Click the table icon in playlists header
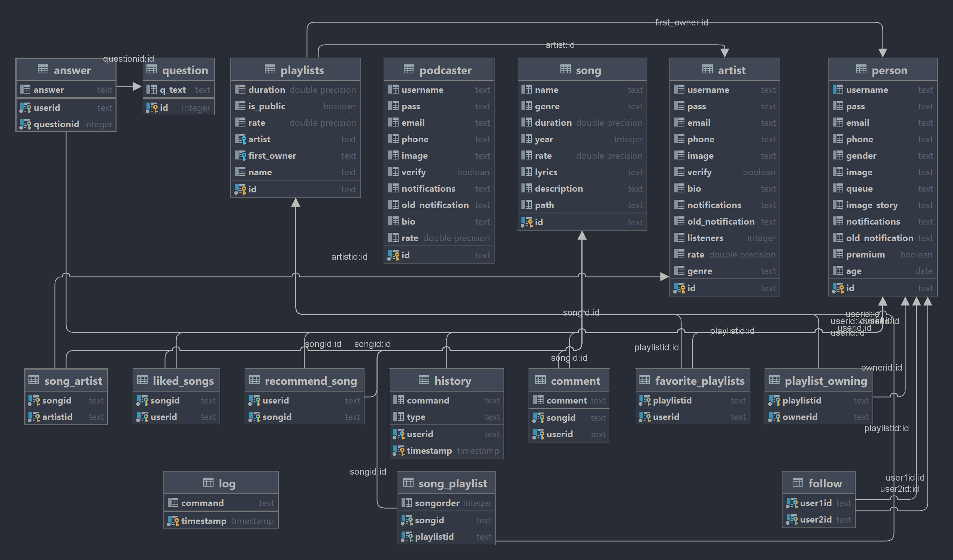953x560 pixels. coord(270,70)
